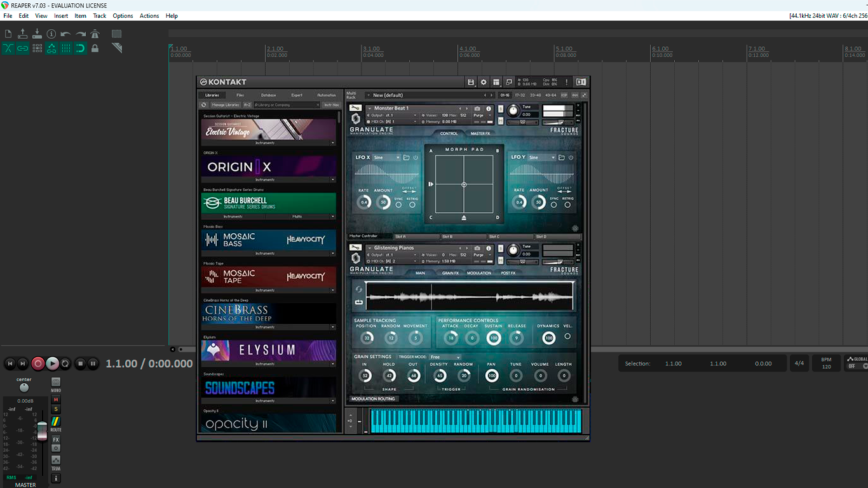This screenshot has width=868, height=488.
Task: Open the File menu
Action: point(8,16)
